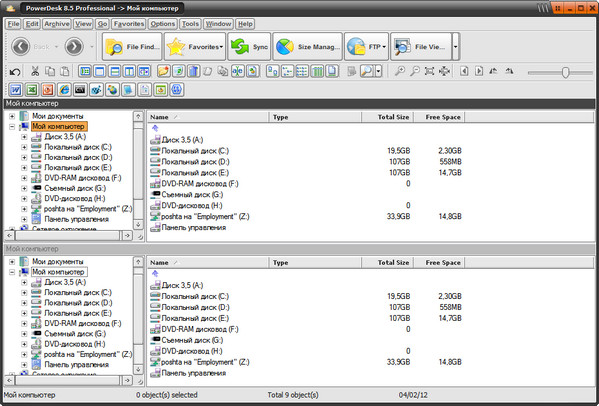Open the File Viewer button
The width and height of the screenshot is (599, 406).
coord(421,47)
